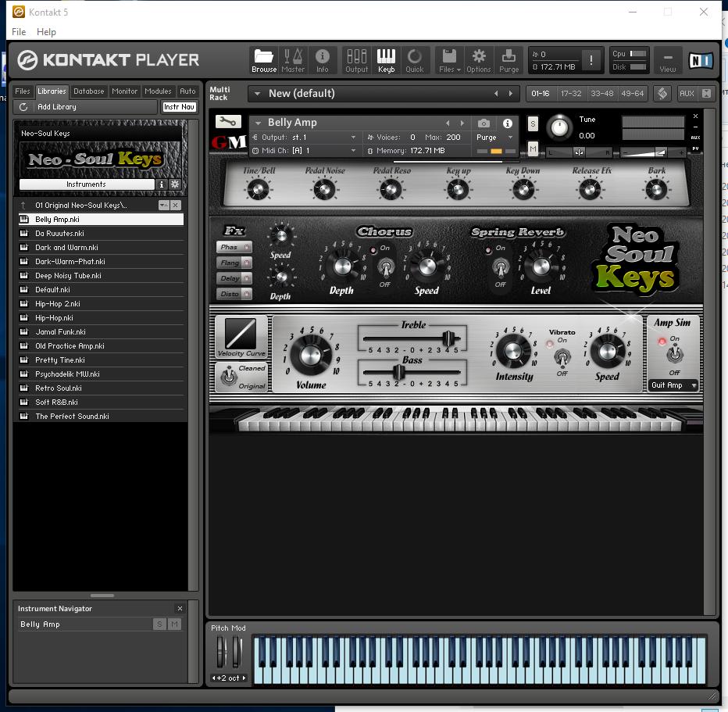Screen dimensions: 728x712
Task: Select rack page 33-48
Action: click(x=601, y=94)
